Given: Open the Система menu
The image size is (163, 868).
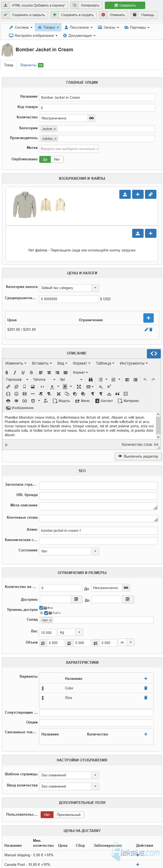Looking at the screenshot, I should [20, 27].
